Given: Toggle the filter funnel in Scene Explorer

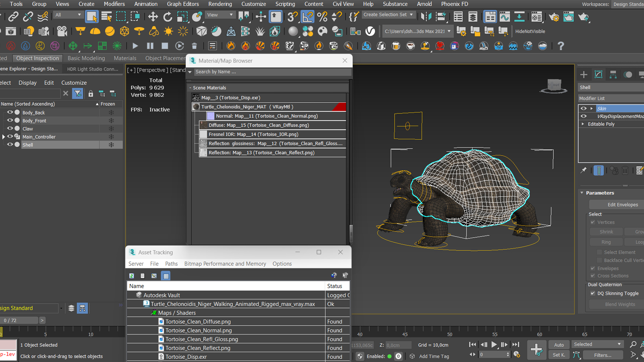Looking at the screenshot, I should coord(77,94).
